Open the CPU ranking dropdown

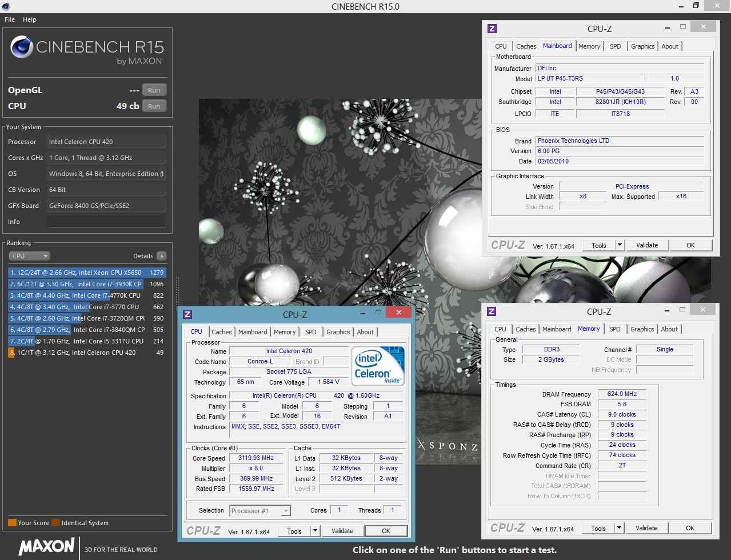[30, 256]
